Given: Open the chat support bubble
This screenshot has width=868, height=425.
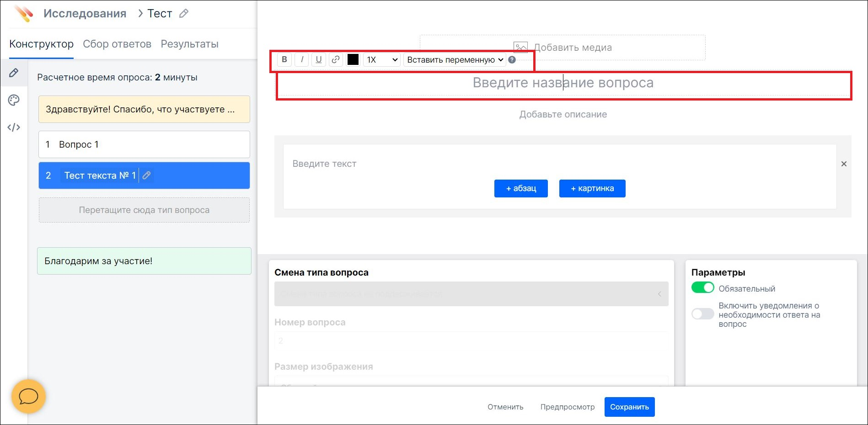Looking at the screenshot, I should point(28,397).
